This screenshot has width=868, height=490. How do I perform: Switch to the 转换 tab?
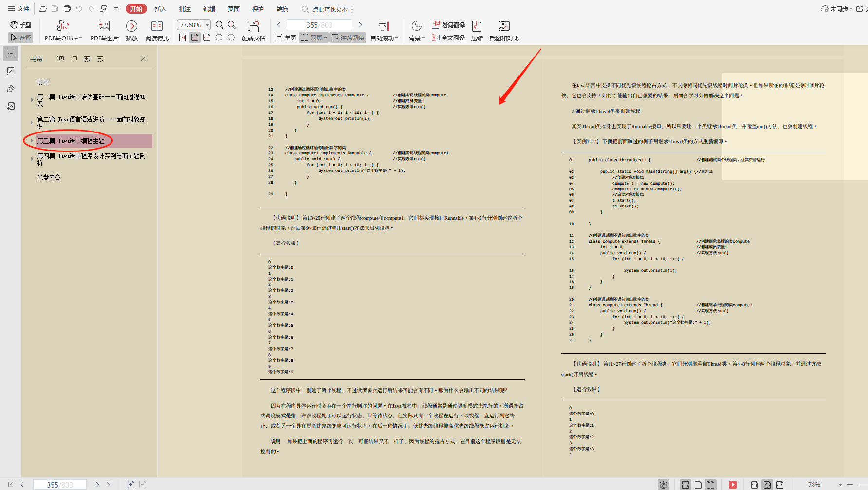pos(282,9)
